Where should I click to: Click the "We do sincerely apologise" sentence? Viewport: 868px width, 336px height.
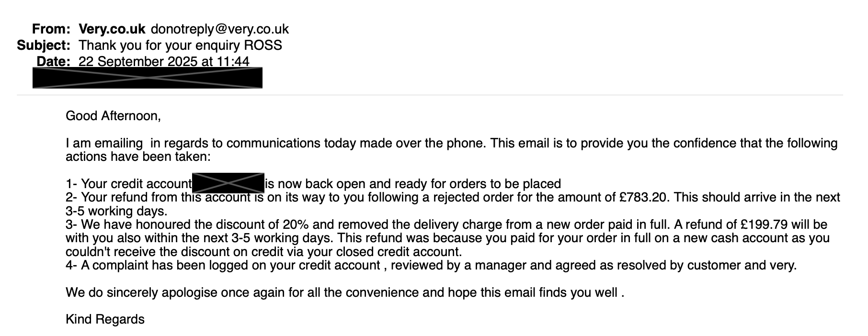(x=345, y=292)
